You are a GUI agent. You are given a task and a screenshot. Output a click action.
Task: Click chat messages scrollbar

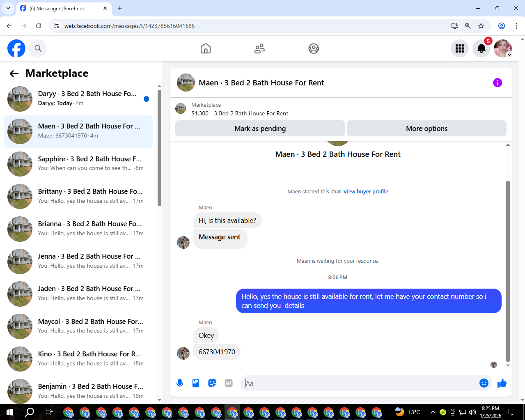coord(508,271)
